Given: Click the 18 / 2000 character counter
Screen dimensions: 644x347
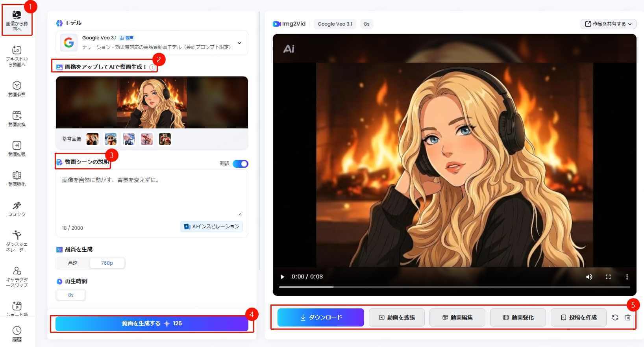Looking at the screenshot, I should point(72,228).
